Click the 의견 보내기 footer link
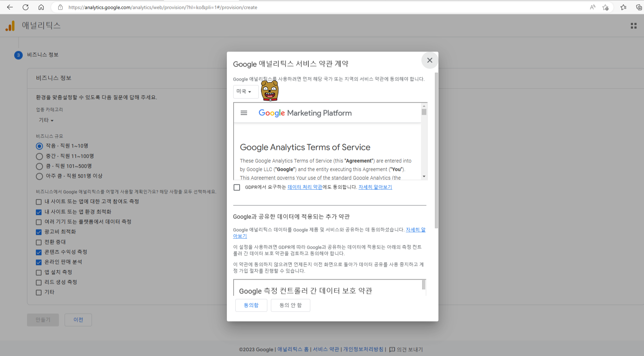Image resolution: width=644 pixels, height=356 pixels. pyautogui.click(x=410, y=350)
